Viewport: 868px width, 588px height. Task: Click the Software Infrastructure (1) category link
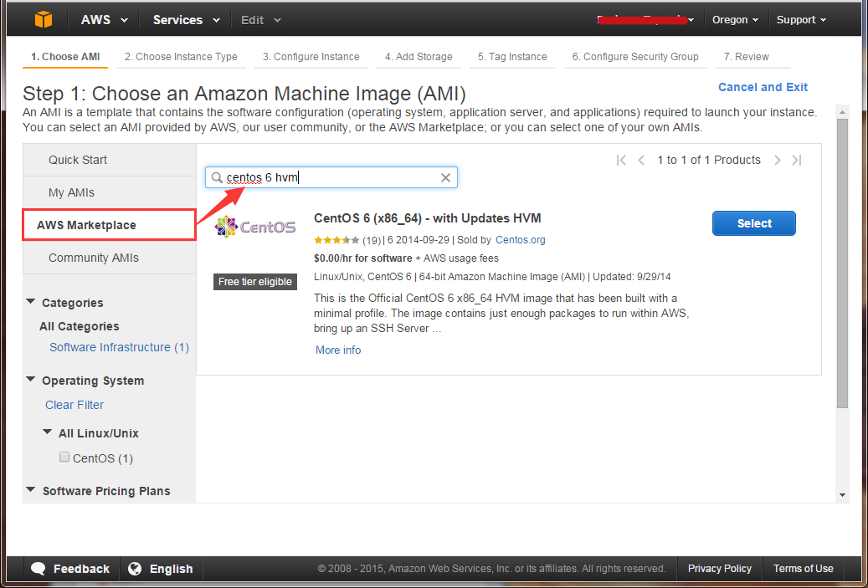(119, 347)
